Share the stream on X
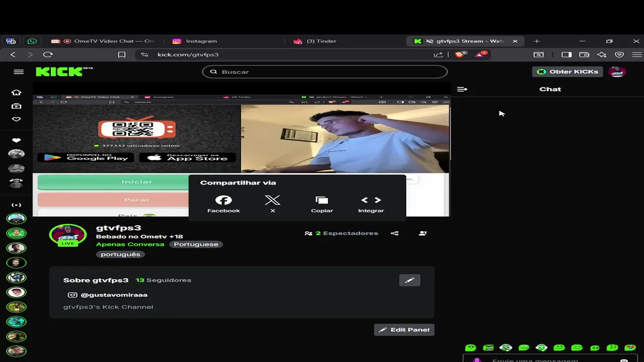 point(272,204)
